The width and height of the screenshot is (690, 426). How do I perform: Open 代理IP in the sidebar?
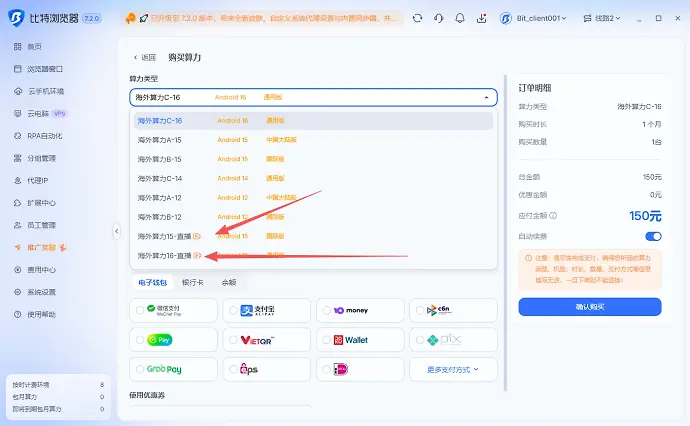coord(31,180)
